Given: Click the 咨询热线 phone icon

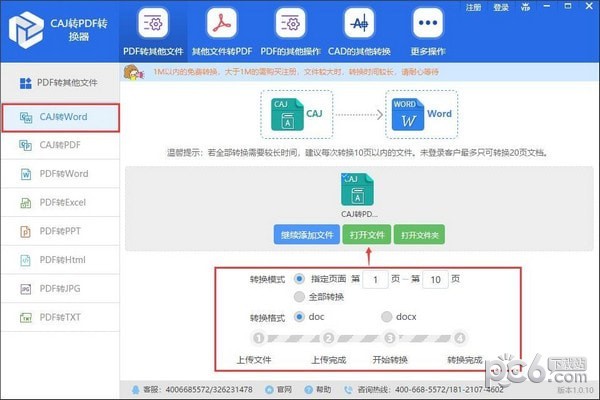Looking at the screenshot, I should (x=348, y=390).
